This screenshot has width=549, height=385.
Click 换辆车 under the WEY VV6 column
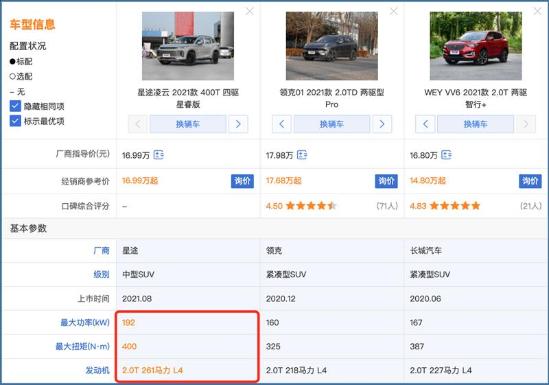tap(475, 124)
